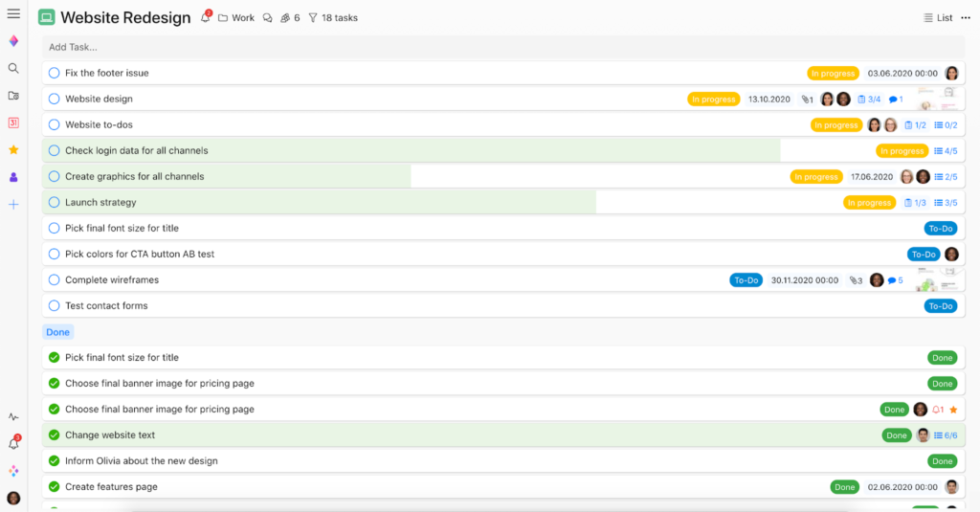
Task: Expand the 2/5 checklist on Create graphics
Action: click(946, 177)
